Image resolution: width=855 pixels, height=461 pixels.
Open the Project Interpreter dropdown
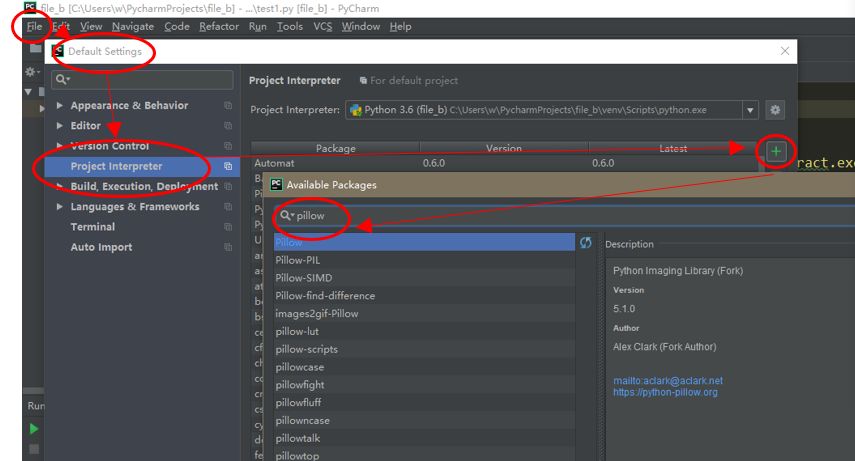click(x=551, y=110)
